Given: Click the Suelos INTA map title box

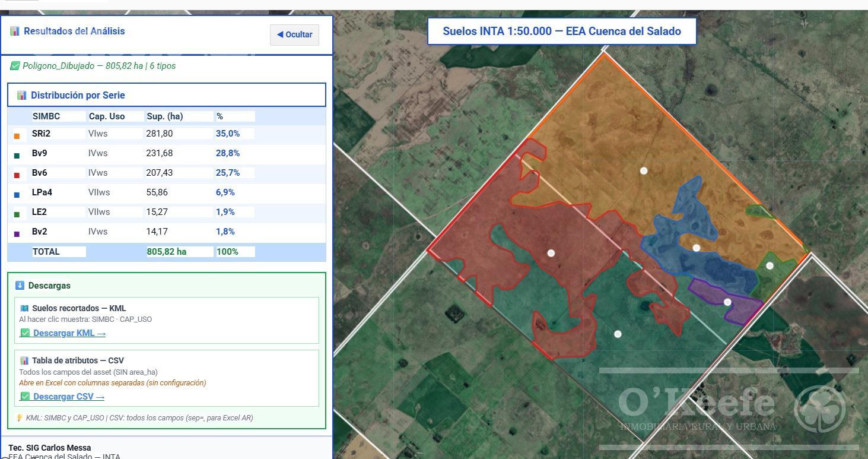Looking at the screenshot, I should click(562, 31).
